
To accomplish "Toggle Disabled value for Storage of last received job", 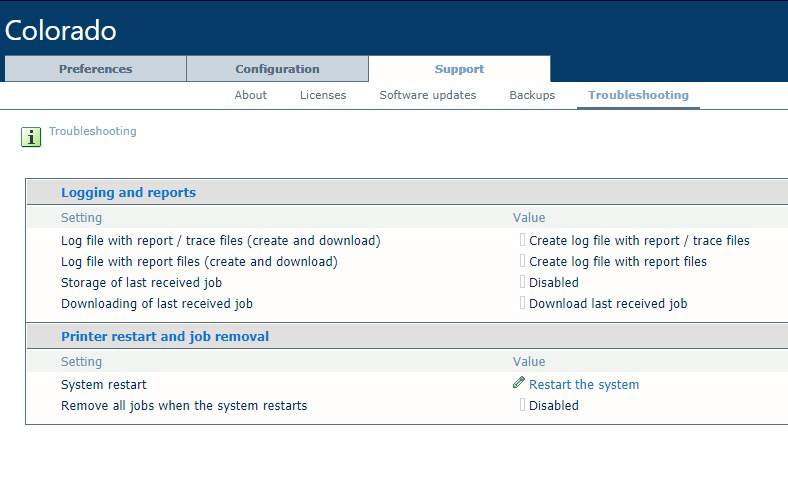I will (553, 282).
